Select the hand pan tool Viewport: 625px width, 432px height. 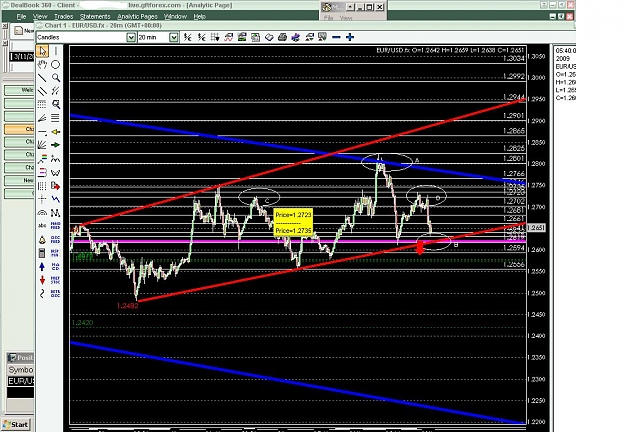42,64
